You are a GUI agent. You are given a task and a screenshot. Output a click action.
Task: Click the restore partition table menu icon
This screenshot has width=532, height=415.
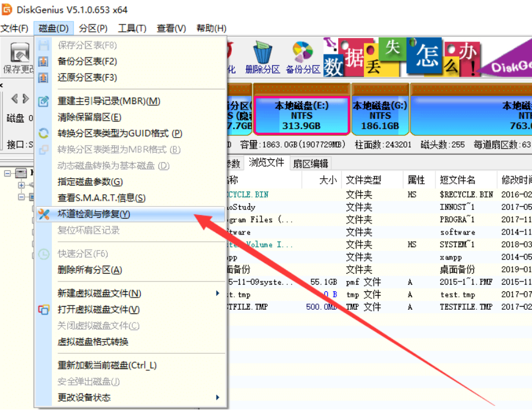coord(43,78)
